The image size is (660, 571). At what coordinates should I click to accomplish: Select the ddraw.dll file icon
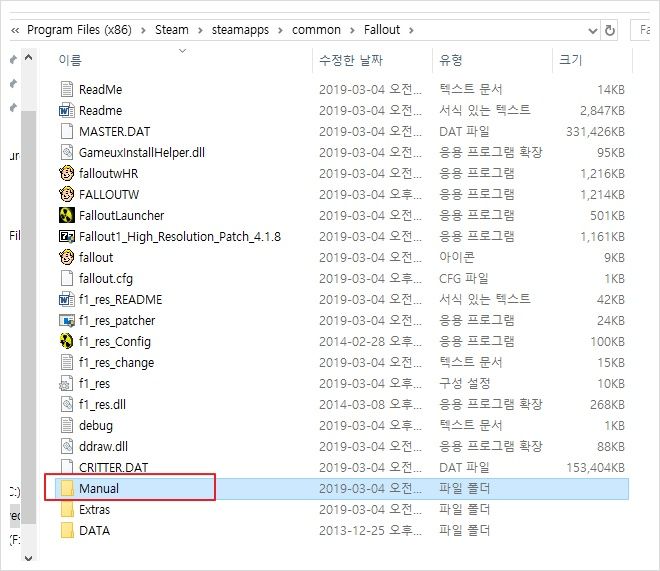(67, 446)
